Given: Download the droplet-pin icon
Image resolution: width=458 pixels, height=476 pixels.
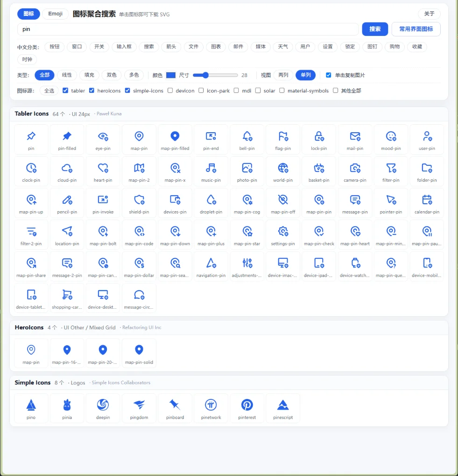Looking at the screenshot, I should click(211, 203).
